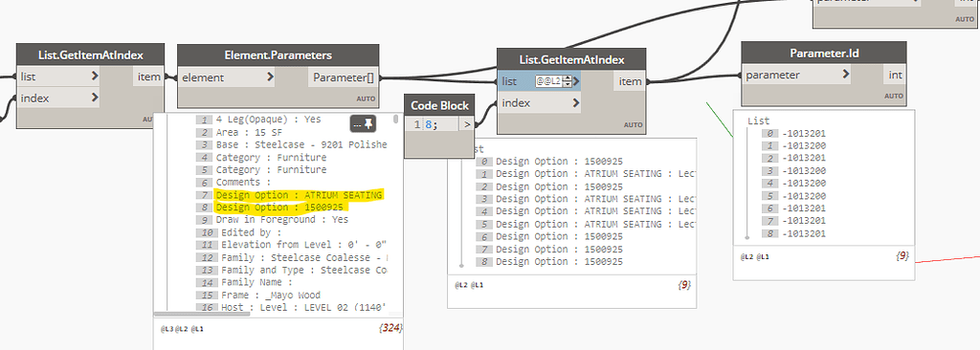Click the @@L2 level input field
The width and height of the screenshot is (980, 350).
point(548,81)
